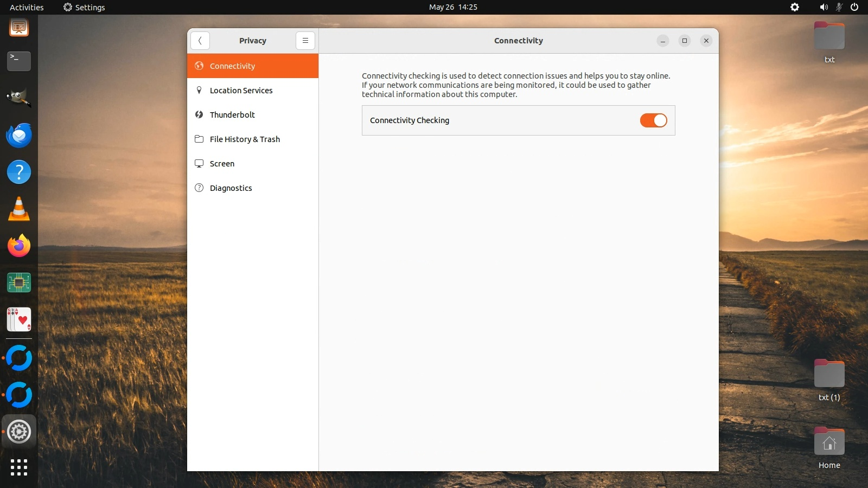Viewport: 868px width, 488px height.
Task: Launch VLC media player from dock
Action: click(x=19, y=209)
